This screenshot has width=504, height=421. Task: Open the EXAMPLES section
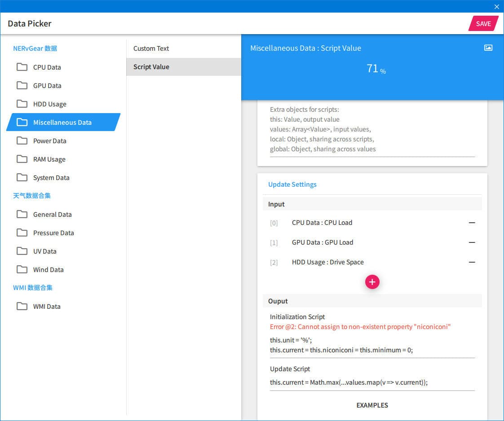[x=372, y=405]
